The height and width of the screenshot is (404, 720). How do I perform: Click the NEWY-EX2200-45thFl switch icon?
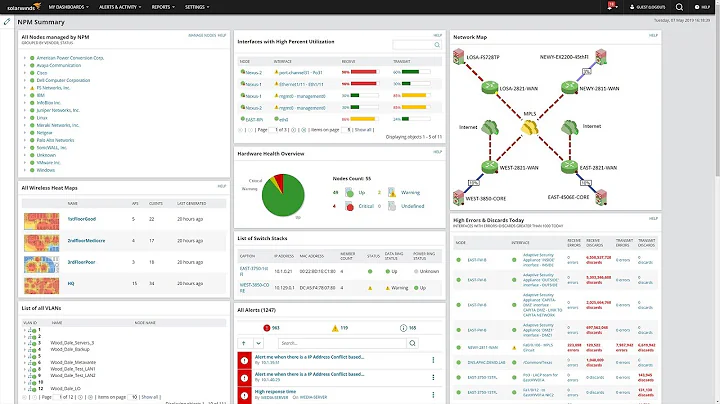(x=601, y=57)
